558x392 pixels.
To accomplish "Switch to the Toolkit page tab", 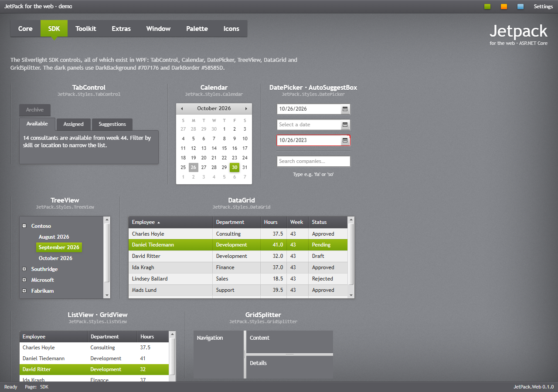I will (86, 29).
